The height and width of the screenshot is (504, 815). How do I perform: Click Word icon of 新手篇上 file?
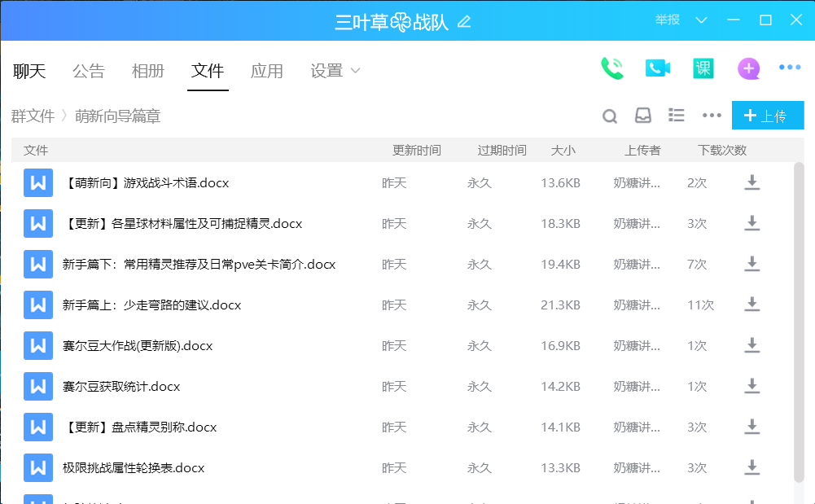[x=38, y=305]
